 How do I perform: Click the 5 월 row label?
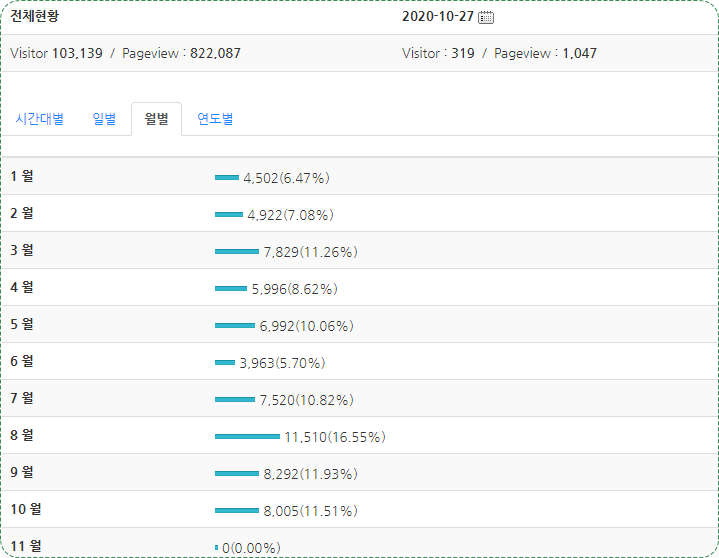pyautogui.click(x=22, y=325)
